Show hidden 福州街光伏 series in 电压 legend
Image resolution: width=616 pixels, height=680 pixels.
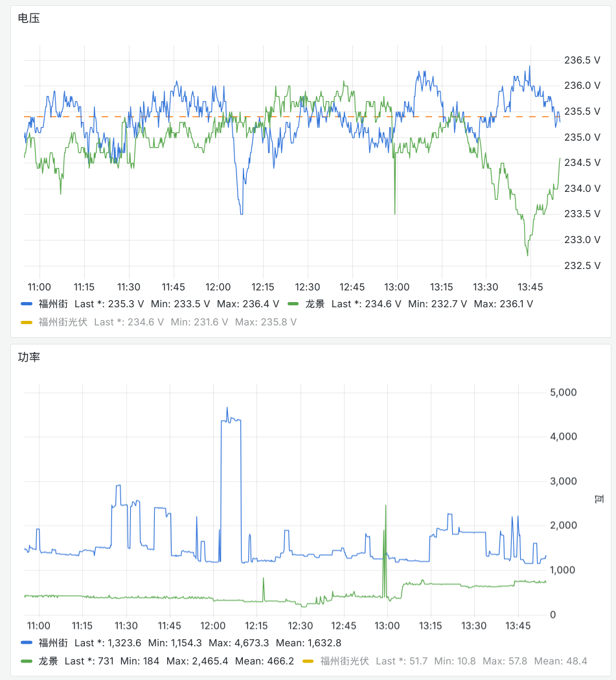62,322
